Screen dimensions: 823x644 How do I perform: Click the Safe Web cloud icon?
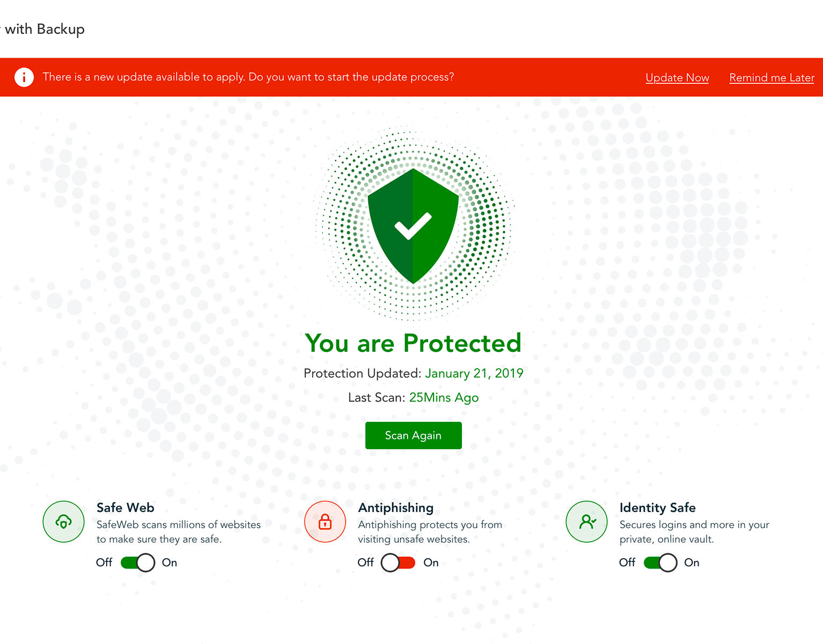[64, 522]
